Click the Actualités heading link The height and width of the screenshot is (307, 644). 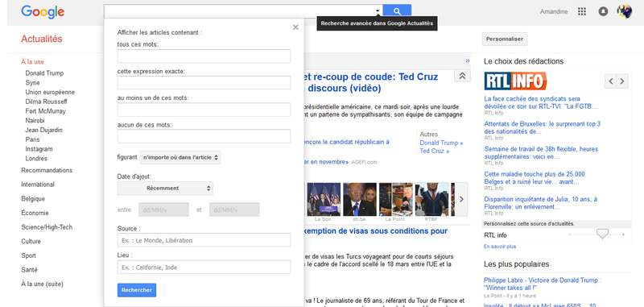point(42,39)
